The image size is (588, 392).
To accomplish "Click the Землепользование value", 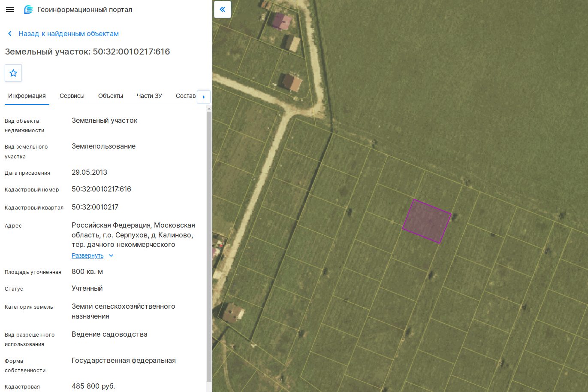I will 103,146.
